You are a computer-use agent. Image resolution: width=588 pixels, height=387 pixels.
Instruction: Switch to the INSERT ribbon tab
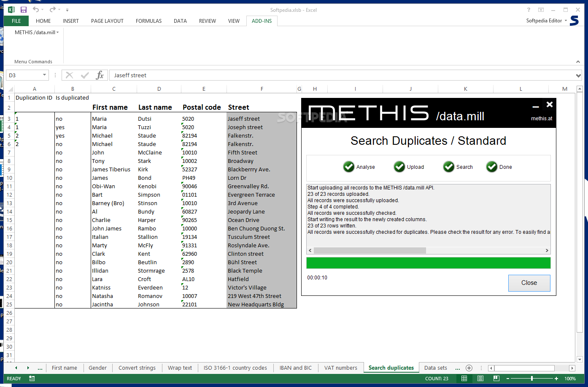pos(70,21)
